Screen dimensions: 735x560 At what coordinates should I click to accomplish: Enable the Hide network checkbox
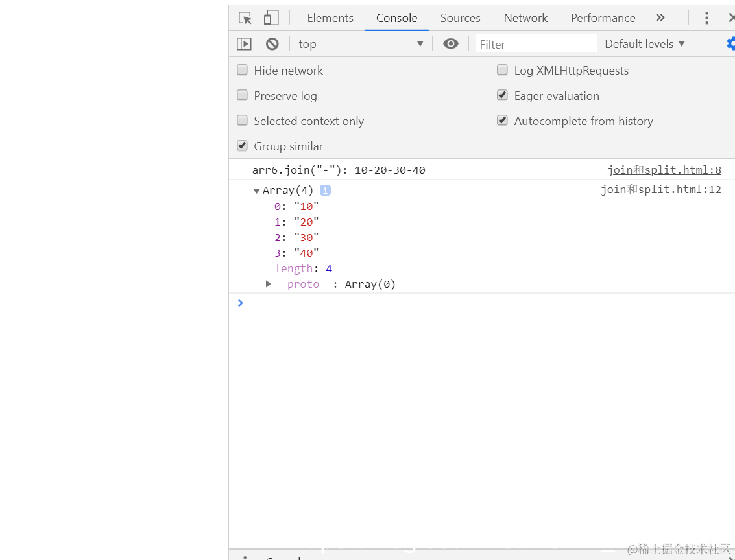pyautogui.click(x=243, y=70)
